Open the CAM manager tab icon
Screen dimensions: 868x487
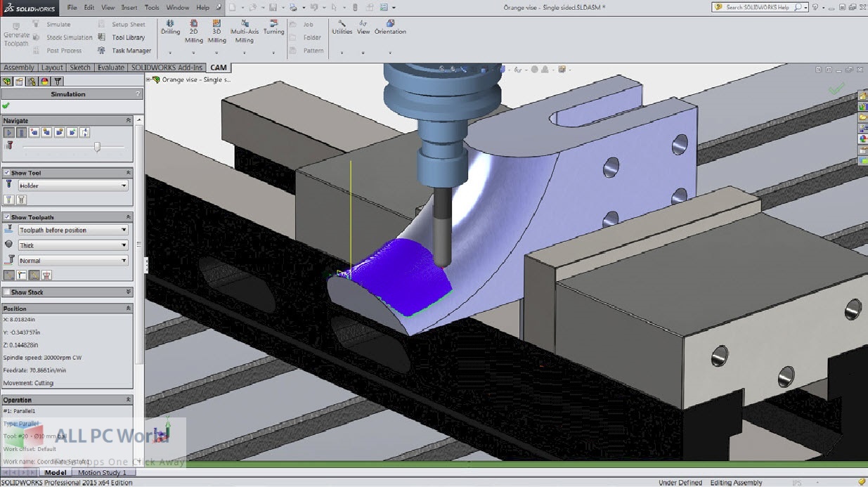point(58,82)
